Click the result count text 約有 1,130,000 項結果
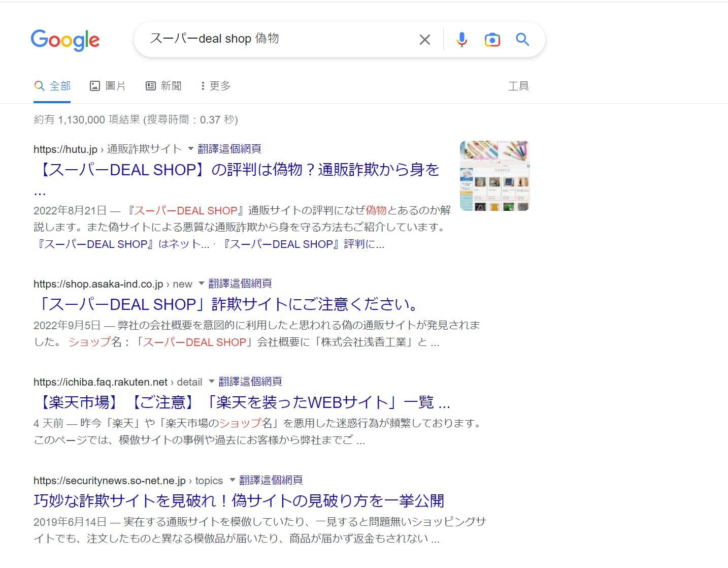728x568 pixels. point(87,120)
